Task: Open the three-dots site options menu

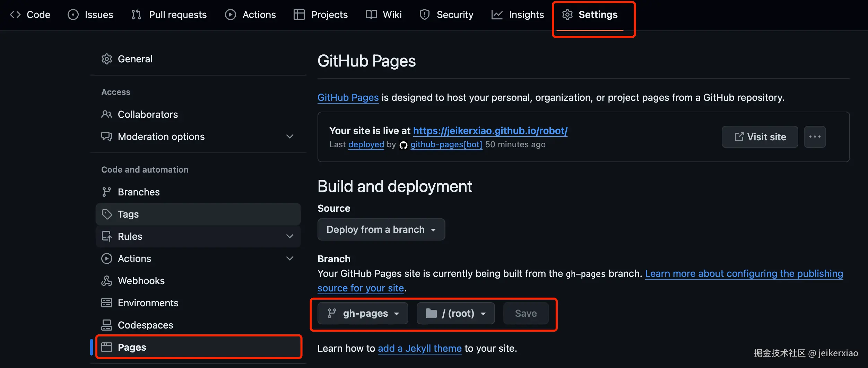Action: [x=815, y=137]
